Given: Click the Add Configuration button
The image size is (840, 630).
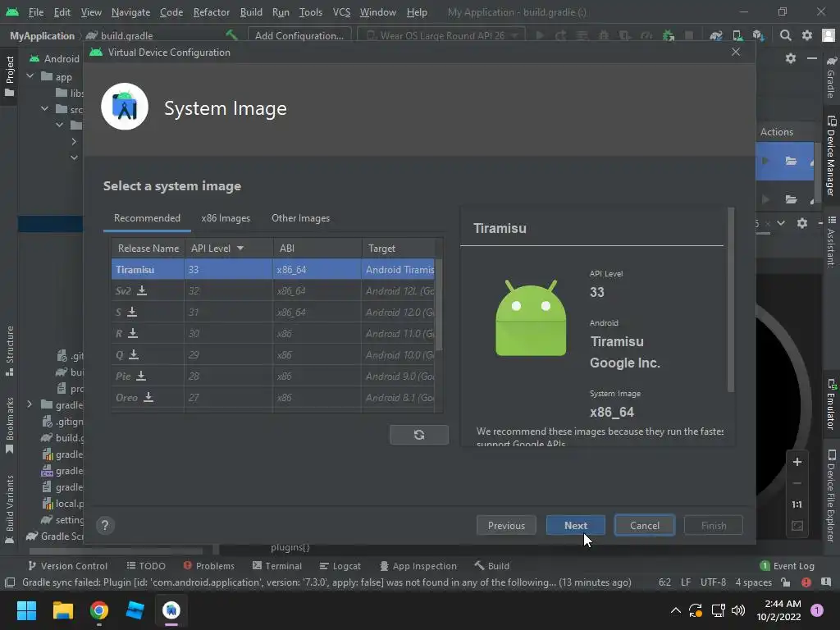Looking at the screenshot, I should tap(299, 35).
